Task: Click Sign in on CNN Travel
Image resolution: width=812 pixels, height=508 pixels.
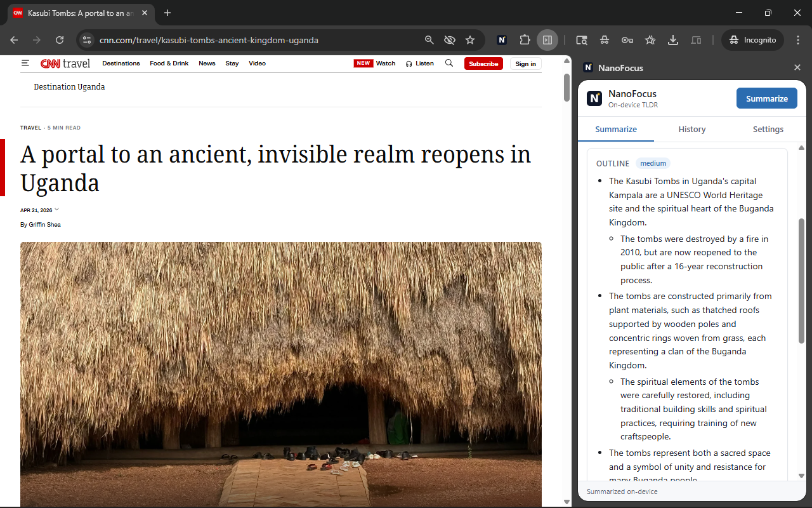Action: coord(525,63)
